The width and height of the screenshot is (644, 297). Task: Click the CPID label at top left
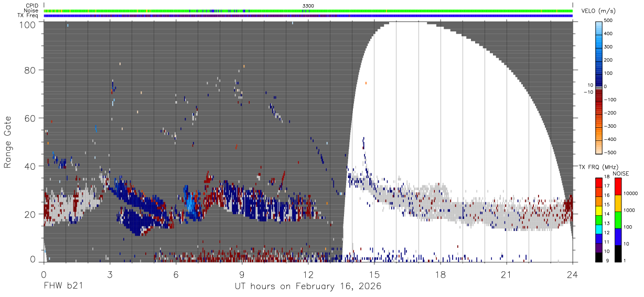click(31, 6)
